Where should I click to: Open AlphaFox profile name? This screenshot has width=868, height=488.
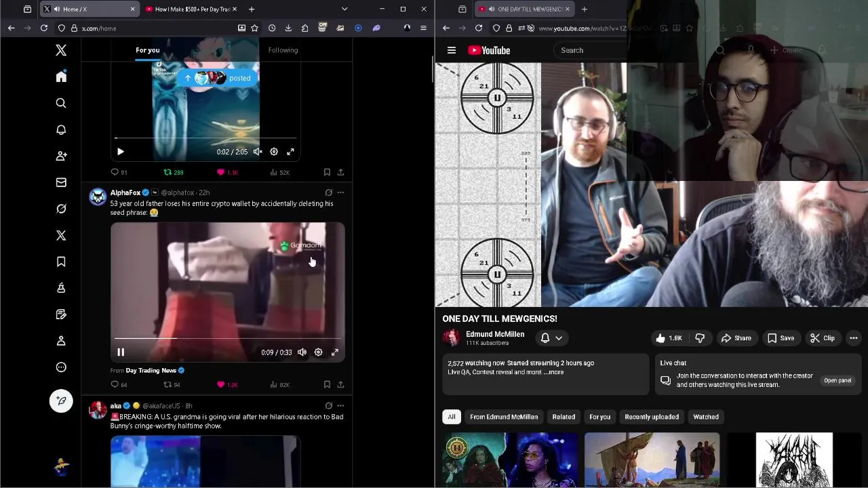[x=125, y=192]
